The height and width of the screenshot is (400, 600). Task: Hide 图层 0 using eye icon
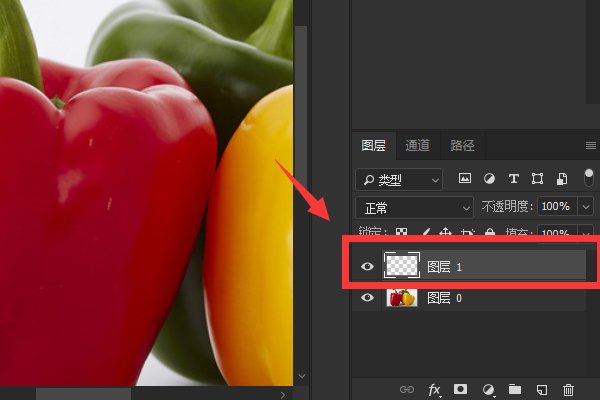point(368,298)
